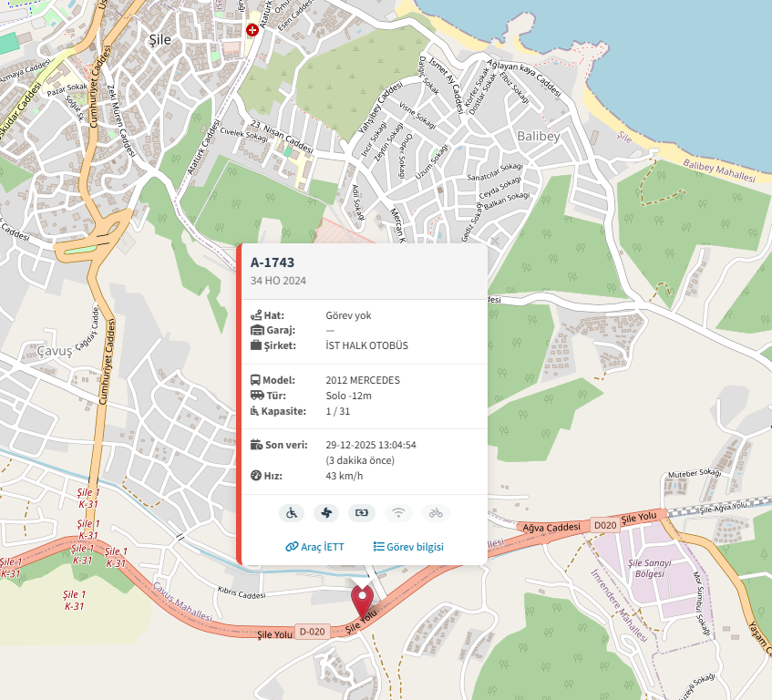This screenshot has width=772, height=700.
Task: Click the wheelchair accessibility icon badge
Action: 291,513
